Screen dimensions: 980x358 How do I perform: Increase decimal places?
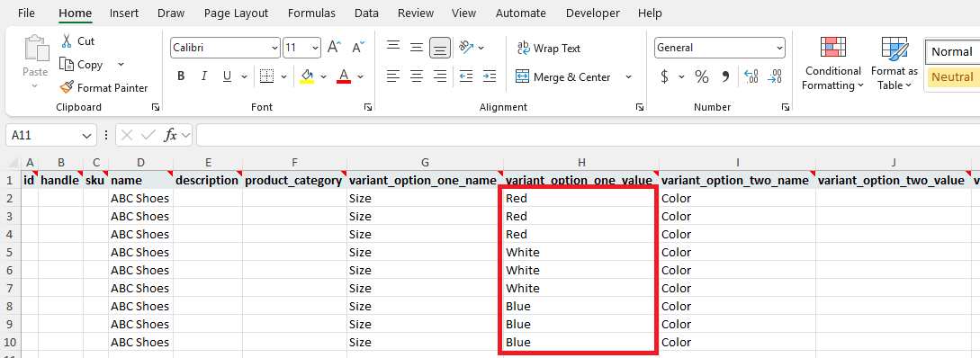point(751,76)
